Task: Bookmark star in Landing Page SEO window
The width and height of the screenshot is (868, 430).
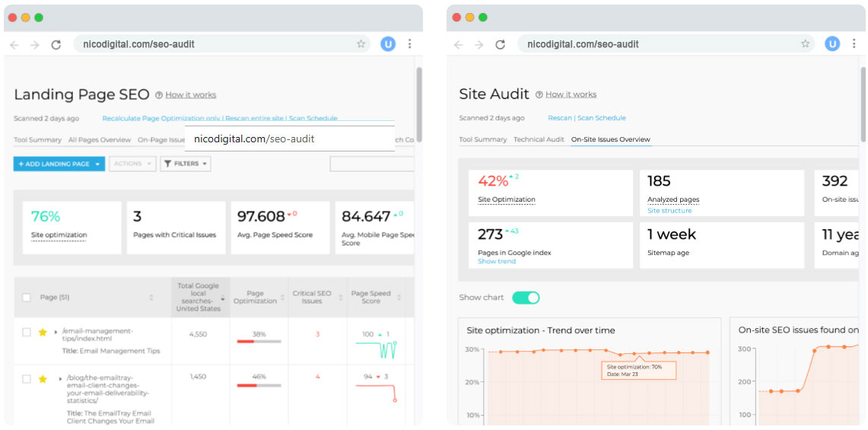Action: [361, 44]
